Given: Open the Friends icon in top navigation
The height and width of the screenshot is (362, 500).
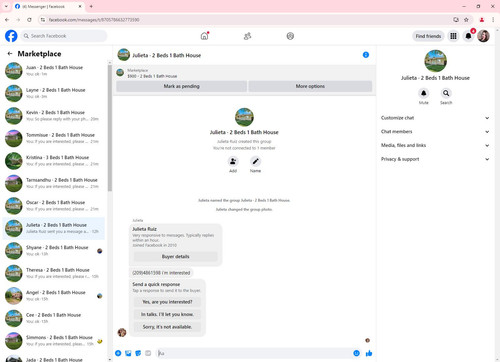Looking at the screenshot, I should 247,36.
